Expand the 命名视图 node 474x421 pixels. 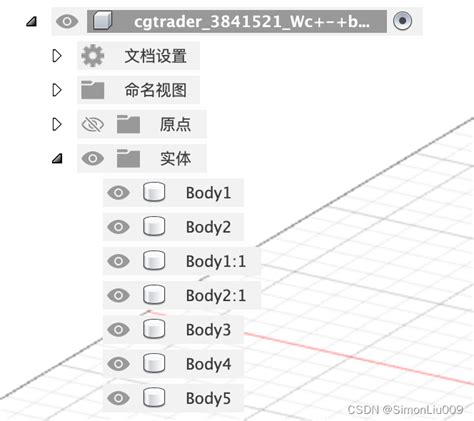(x=57, y=90)
